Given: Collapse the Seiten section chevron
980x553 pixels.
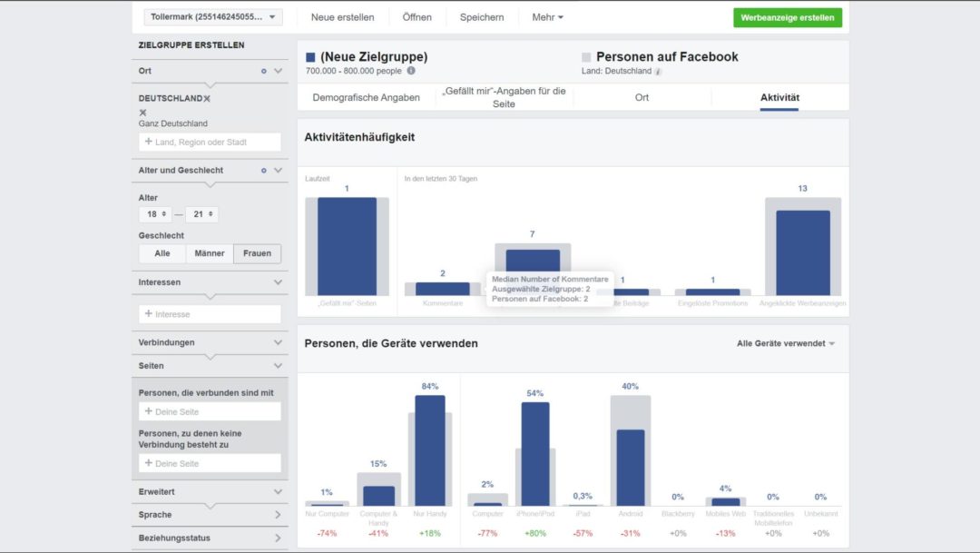Looking at the screenshot, I should pos(279,366).
